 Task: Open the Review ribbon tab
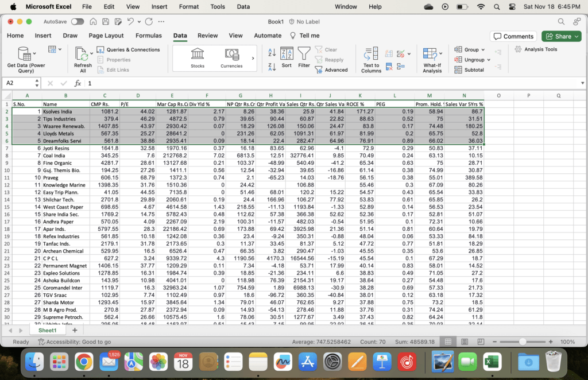(208, 36)
